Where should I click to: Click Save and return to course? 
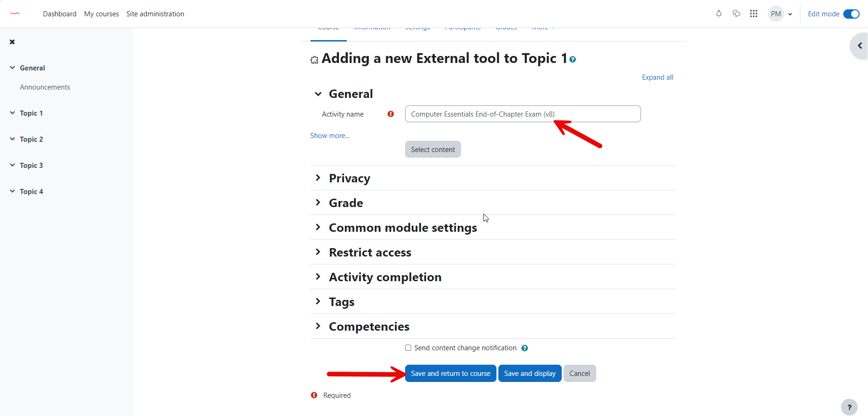tap(450, 374)
